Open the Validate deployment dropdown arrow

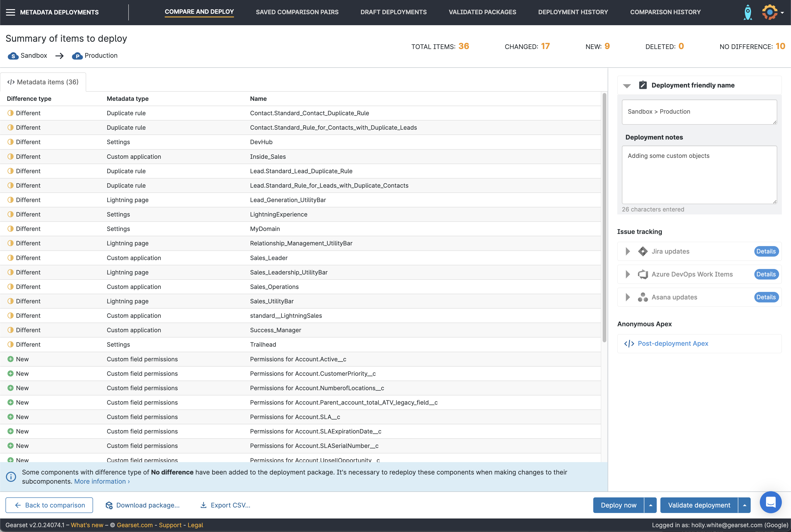(744, 505)
